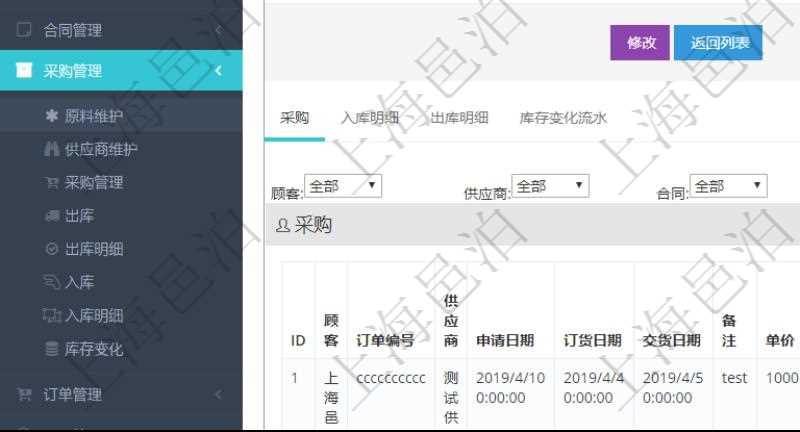Click the 采购管理 header icon in the sidebar
800x432 pixels.
click(24, 70)
